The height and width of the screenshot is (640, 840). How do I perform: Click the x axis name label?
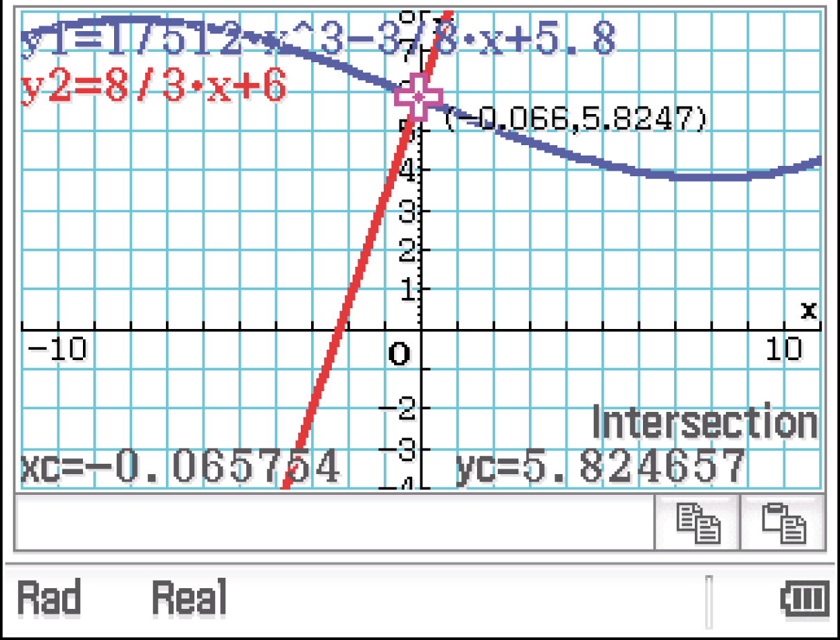point(808,310)
